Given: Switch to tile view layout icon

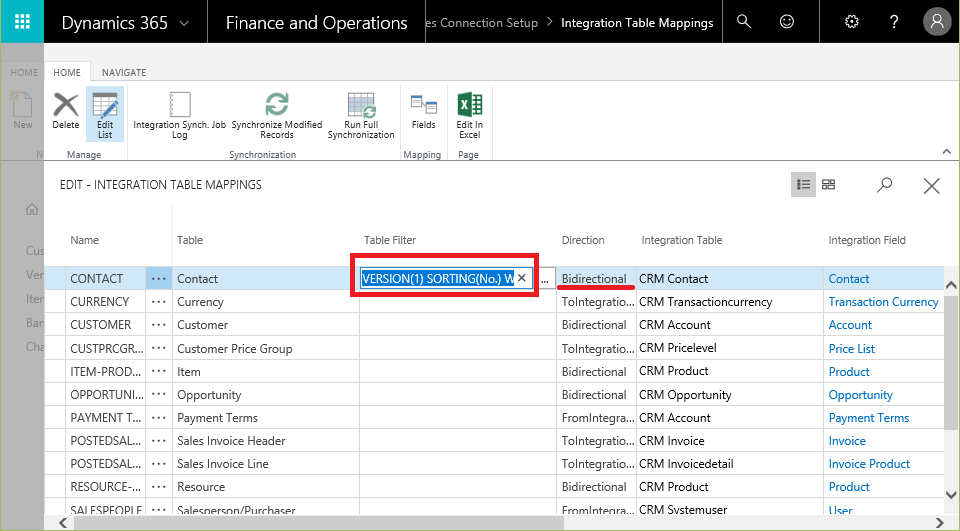Looking at the screenshot, I should coord(828,184).
